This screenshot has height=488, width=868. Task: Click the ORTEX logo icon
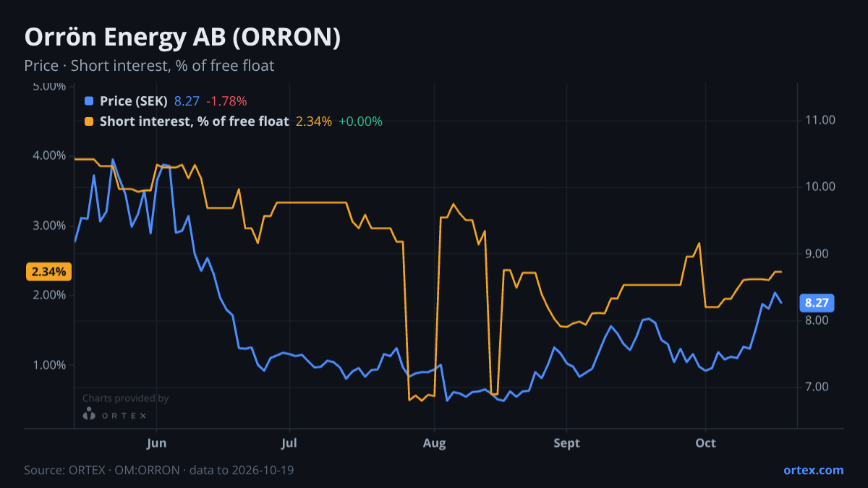pyautogui.click(x=89, y=414)
